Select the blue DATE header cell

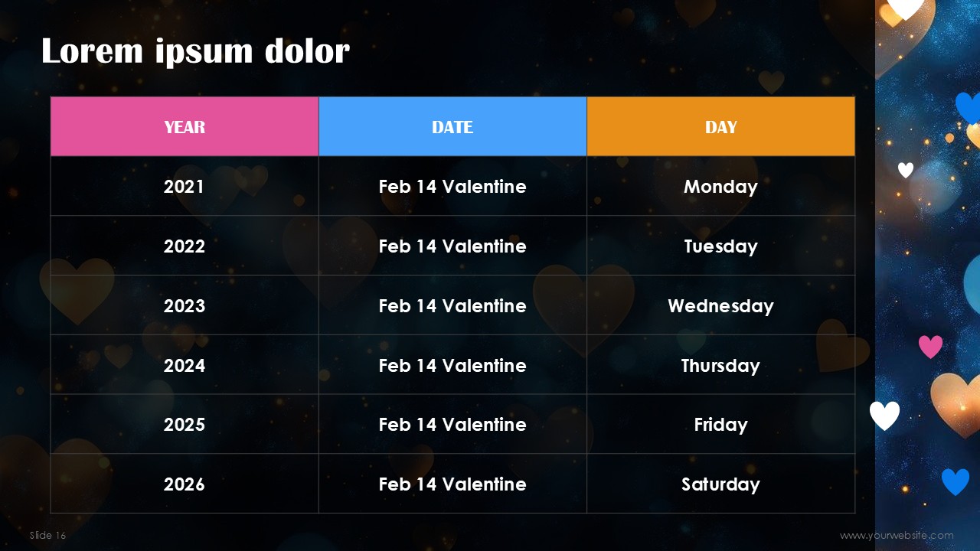(x=452, y=126)
